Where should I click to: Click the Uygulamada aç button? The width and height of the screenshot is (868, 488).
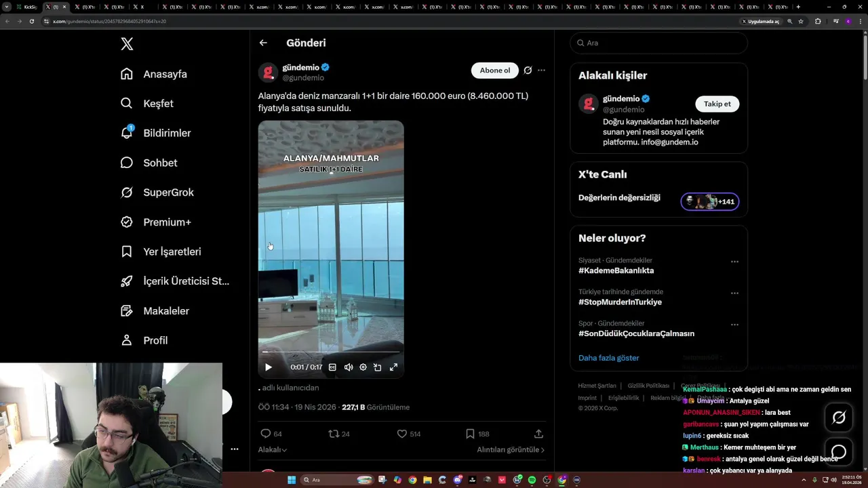pyautogui.click(x=761, y=21)
